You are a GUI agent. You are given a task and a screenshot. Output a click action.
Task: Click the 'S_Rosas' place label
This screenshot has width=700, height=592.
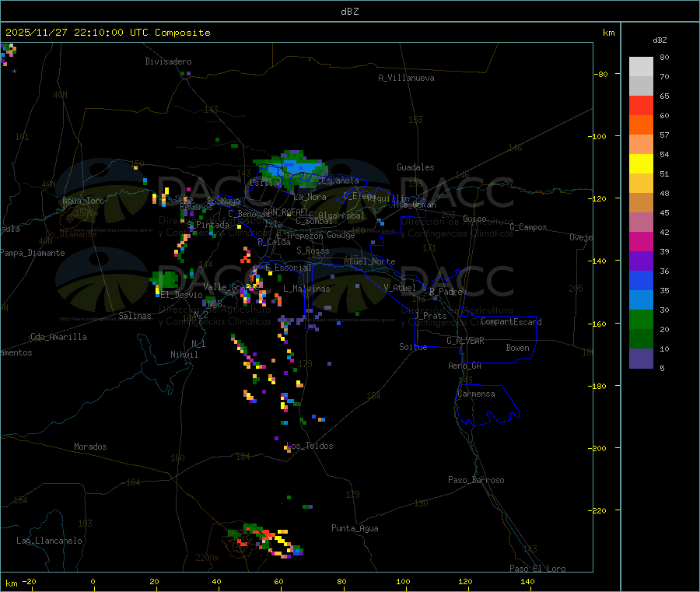[313, 250]
